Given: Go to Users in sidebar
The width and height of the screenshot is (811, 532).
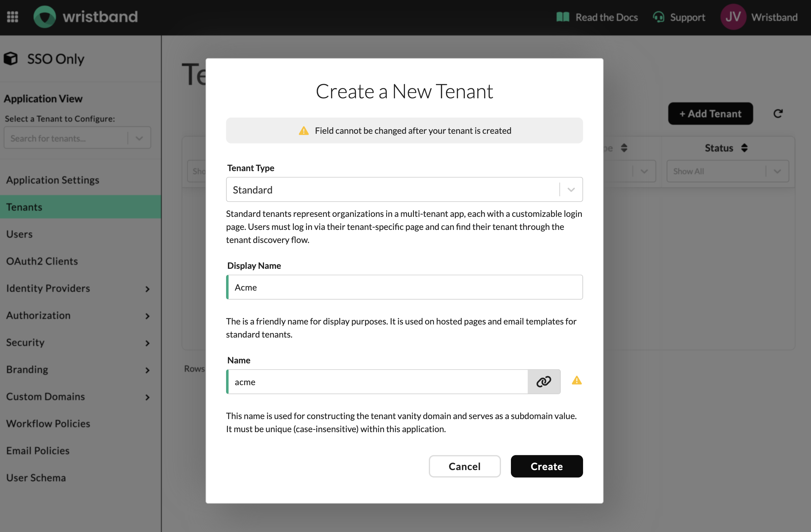Looking at the screenshot, I should coord(19,234).
